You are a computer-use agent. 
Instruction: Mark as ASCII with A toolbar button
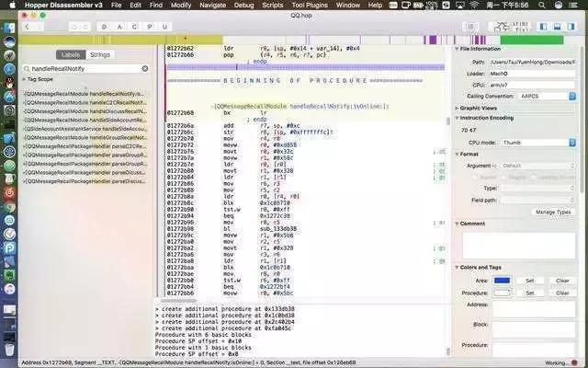(x=119, y=27)
